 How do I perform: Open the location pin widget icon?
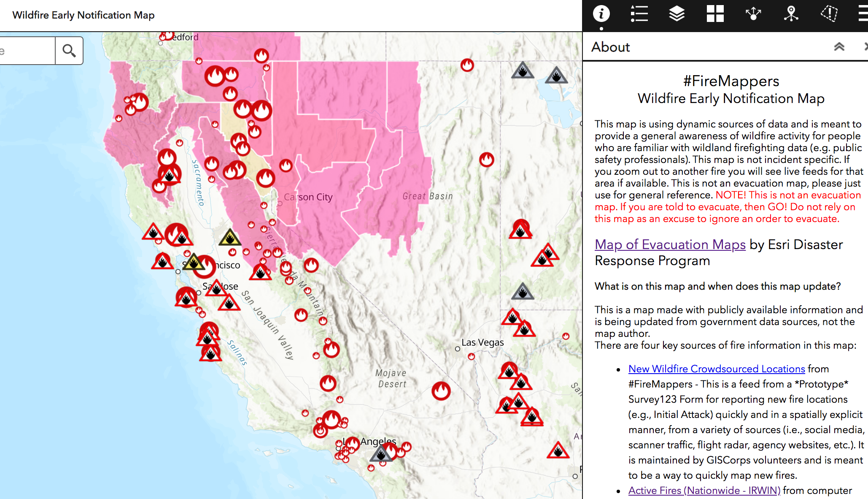coord(791,14)
